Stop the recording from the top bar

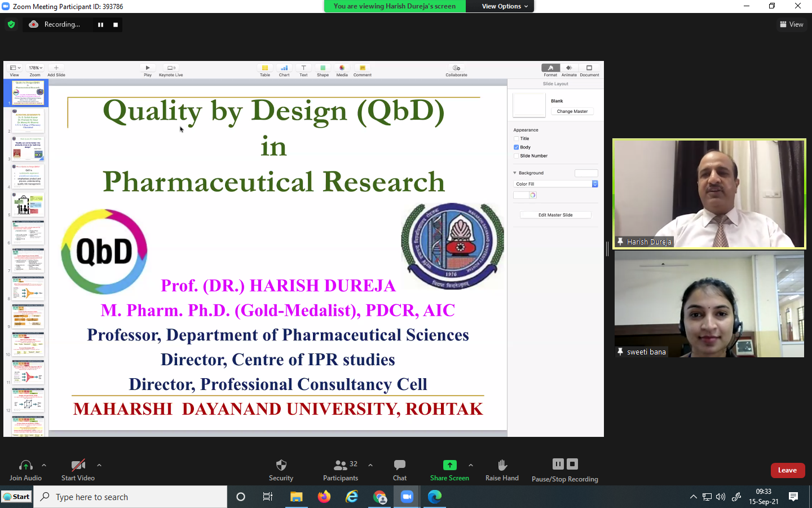click(x=116, y=25)
